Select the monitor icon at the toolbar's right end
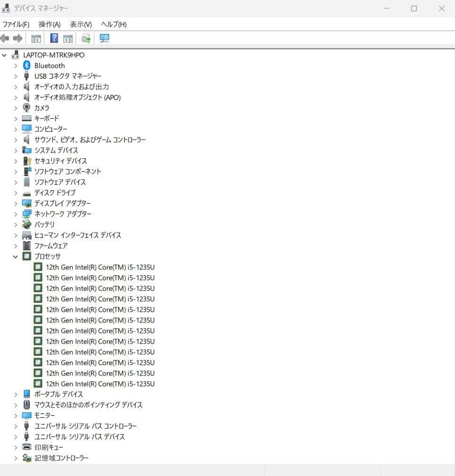This screenshot has width=455, height=476. point(104,38)
